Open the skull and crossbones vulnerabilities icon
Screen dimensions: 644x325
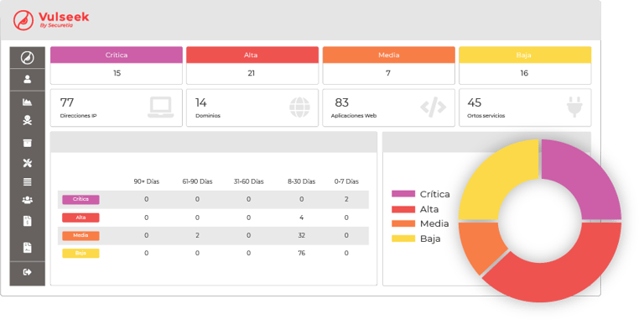[x=28, y=121]
